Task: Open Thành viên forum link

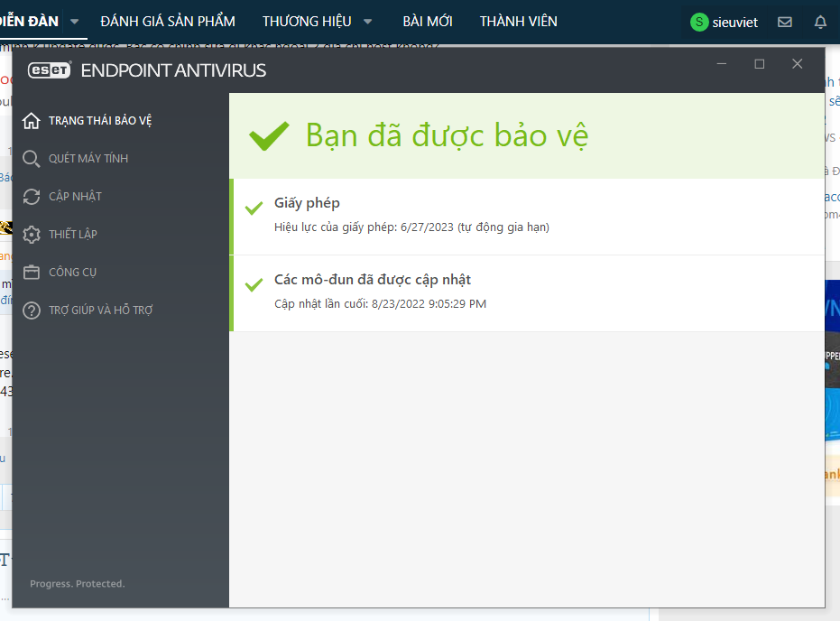Action: click(x=519, y=22)
